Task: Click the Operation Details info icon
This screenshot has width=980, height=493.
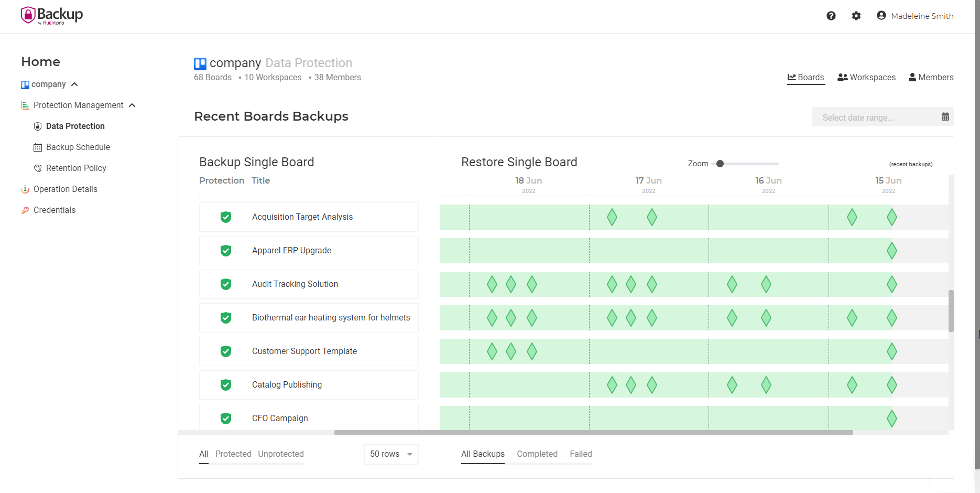Action: [25, 189]
